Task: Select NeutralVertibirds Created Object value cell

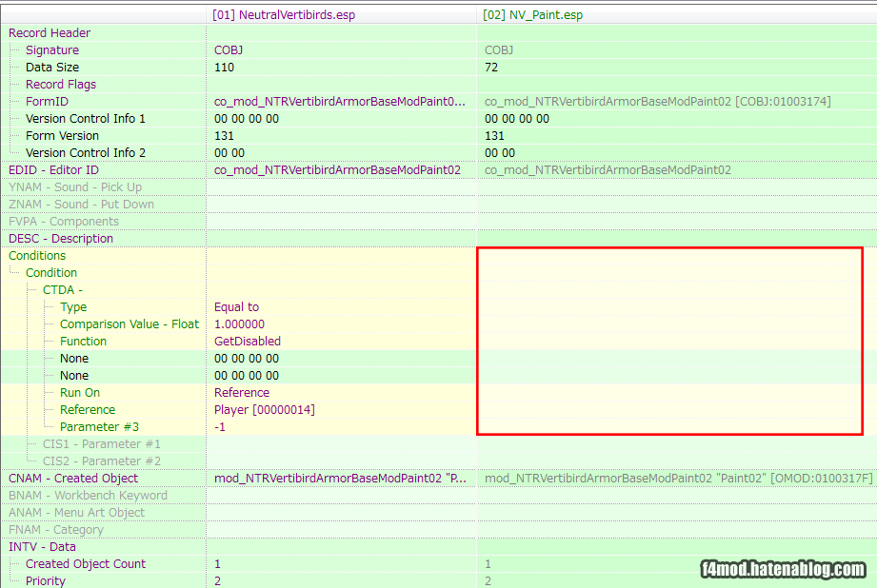Action: (x=340, y=479)
